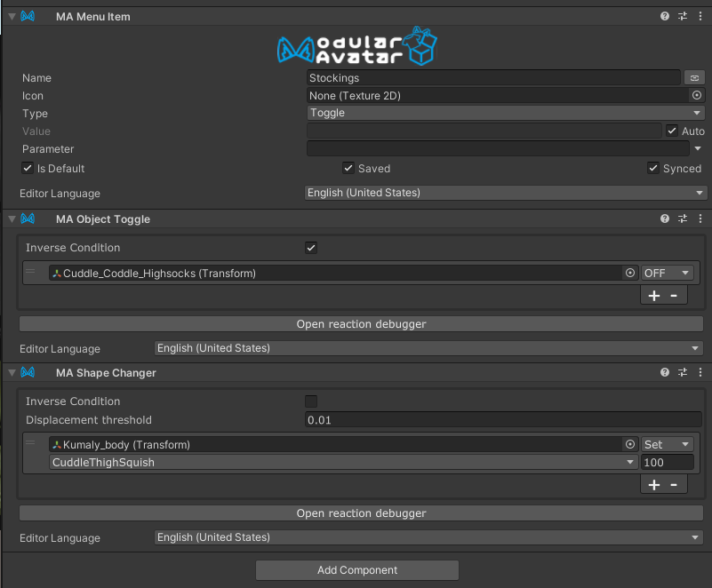Collapse the MA Menu Item component foldout
712x588 pixels.
(x=12, y=17)
